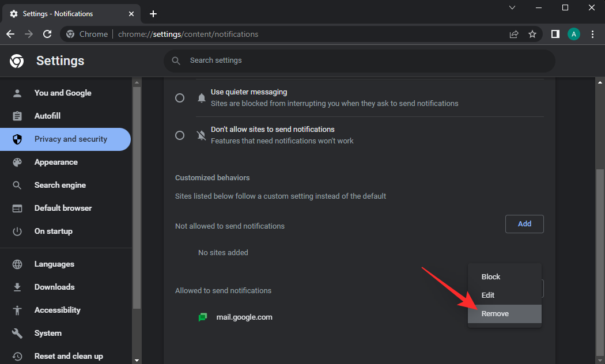Click the sidebar scrollbar down arrow

tap(137, 360)
